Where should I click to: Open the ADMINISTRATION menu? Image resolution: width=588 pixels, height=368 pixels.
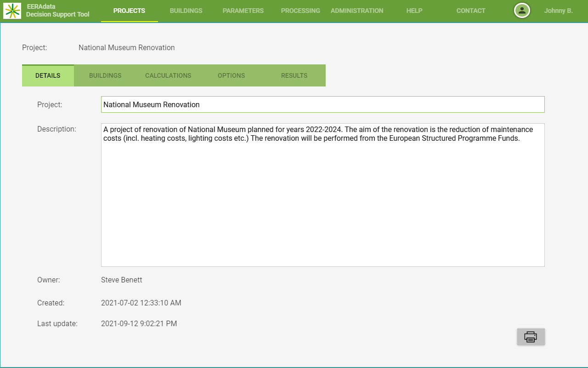click(357, 11)
